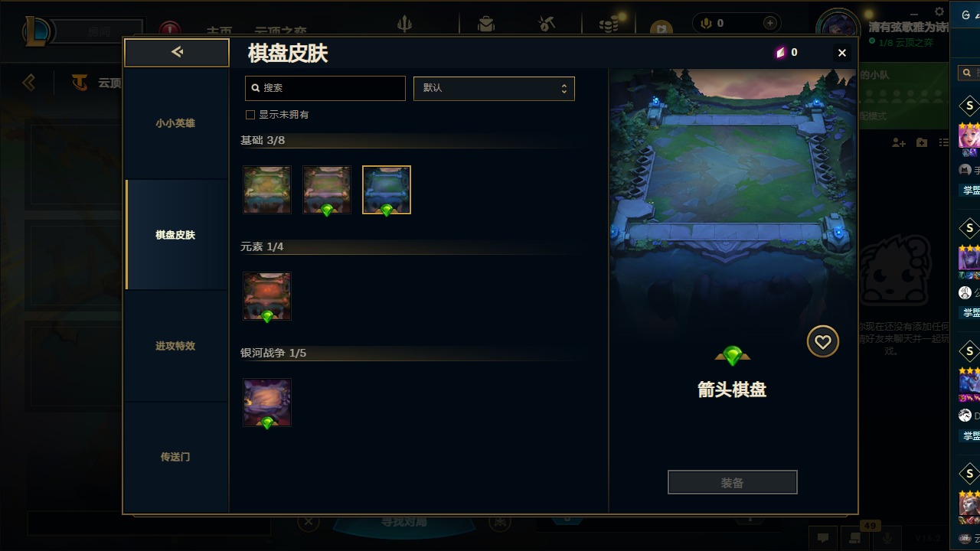This screenshot has width=980, height=551.
Task: Switch to the 小小英雄 tab
Action: tap(176, 123)
